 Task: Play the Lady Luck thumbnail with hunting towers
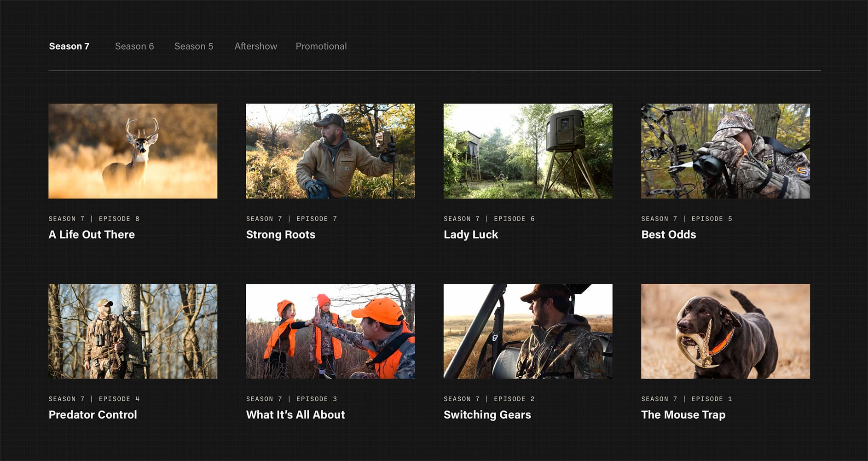coord(528,151)
